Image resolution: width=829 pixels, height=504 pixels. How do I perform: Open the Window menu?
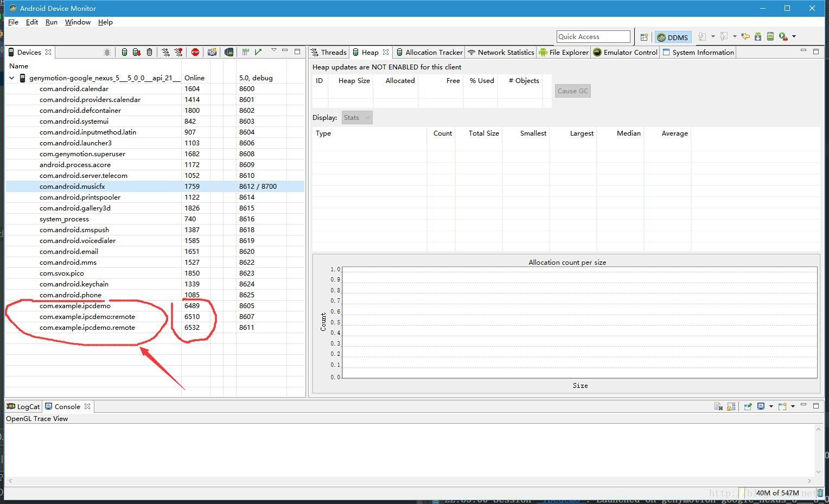(x=78, y=22)
